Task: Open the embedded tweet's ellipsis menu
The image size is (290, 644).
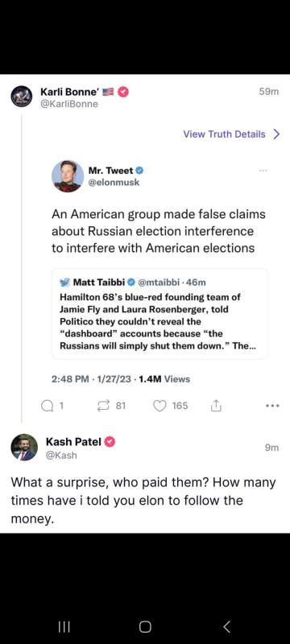Action: click(263, 170)
